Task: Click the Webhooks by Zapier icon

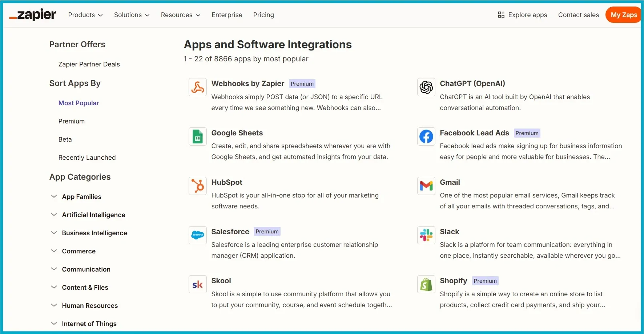Action: point(197,87)
